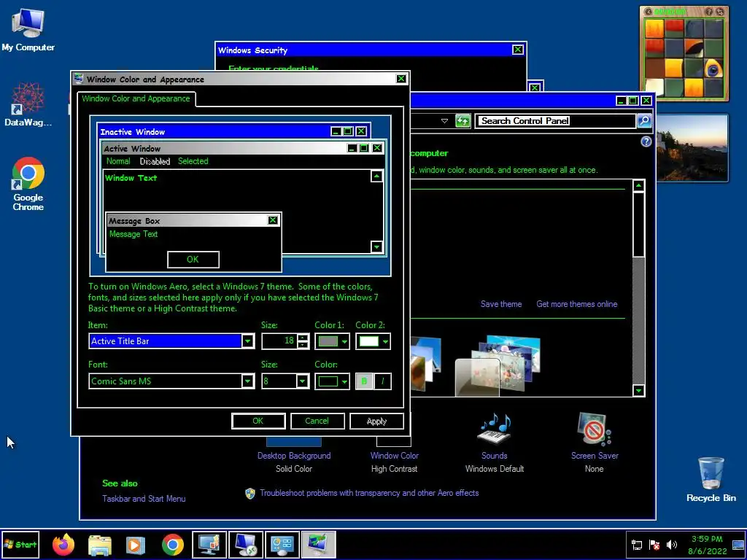Open the Taskbar and Start Menu link

point(144,499)
